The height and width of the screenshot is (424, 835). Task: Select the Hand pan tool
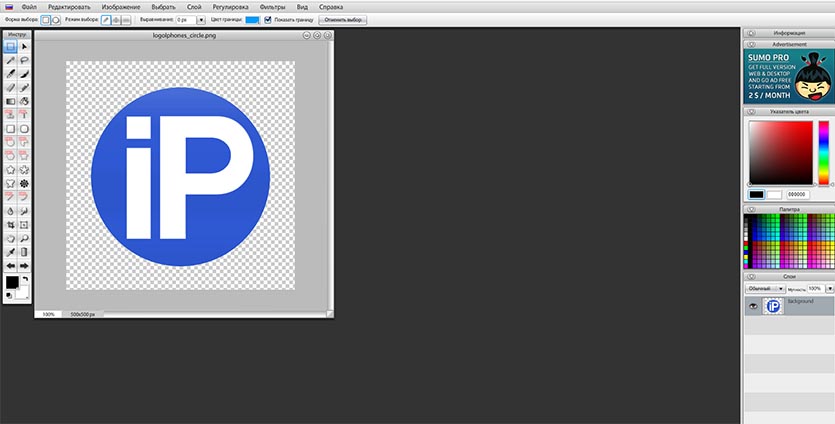10,239
